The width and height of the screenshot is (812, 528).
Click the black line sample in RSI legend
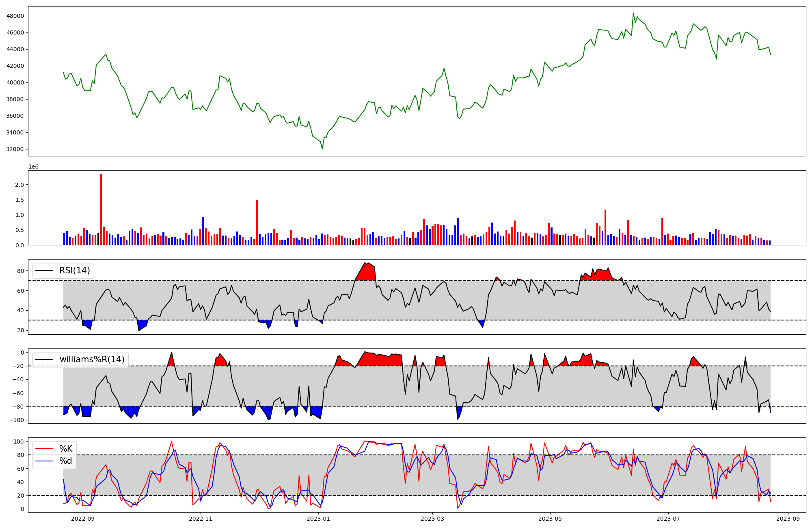[45, 270]
